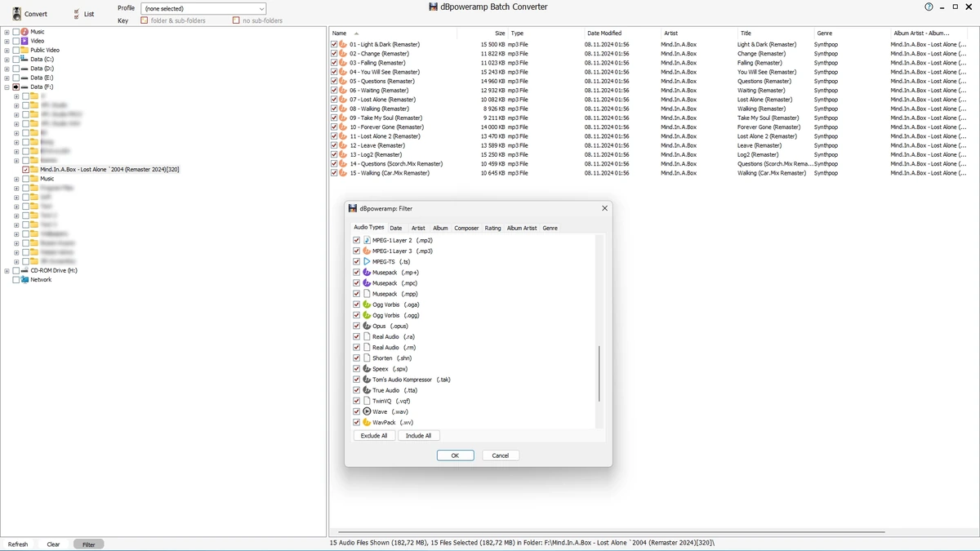
Task: Collapse the Data (F:) drive node
Action: pyautogui.click(x=7, y=87)
